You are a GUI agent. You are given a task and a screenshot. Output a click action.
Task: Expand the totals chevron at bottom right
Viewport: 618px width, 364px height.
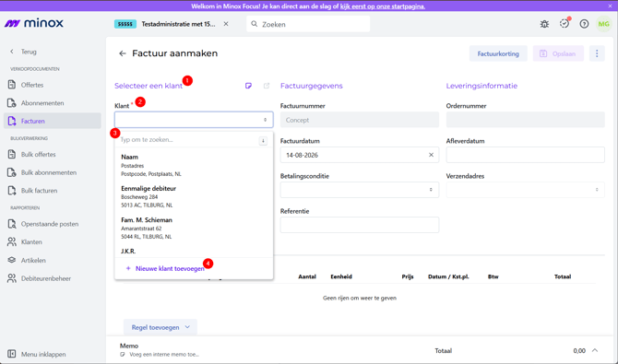point(595,350)
